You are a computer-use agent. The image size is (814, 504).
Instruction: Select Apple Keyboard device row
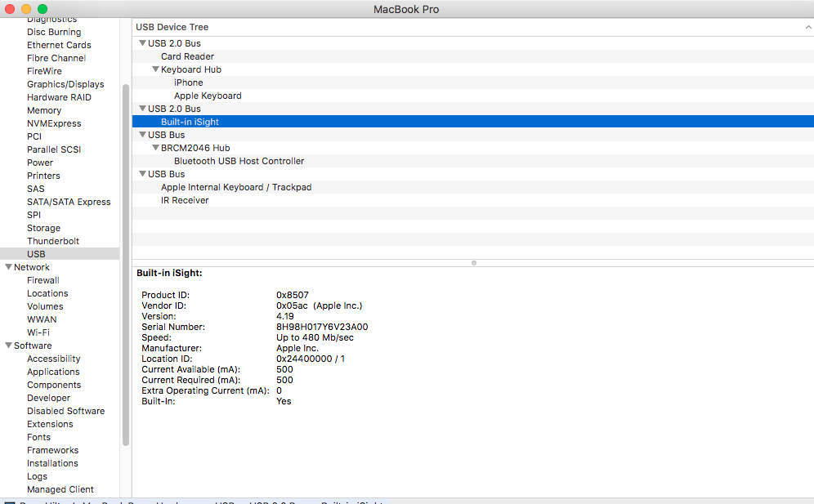pyautogui.click(x=473, y=96)
